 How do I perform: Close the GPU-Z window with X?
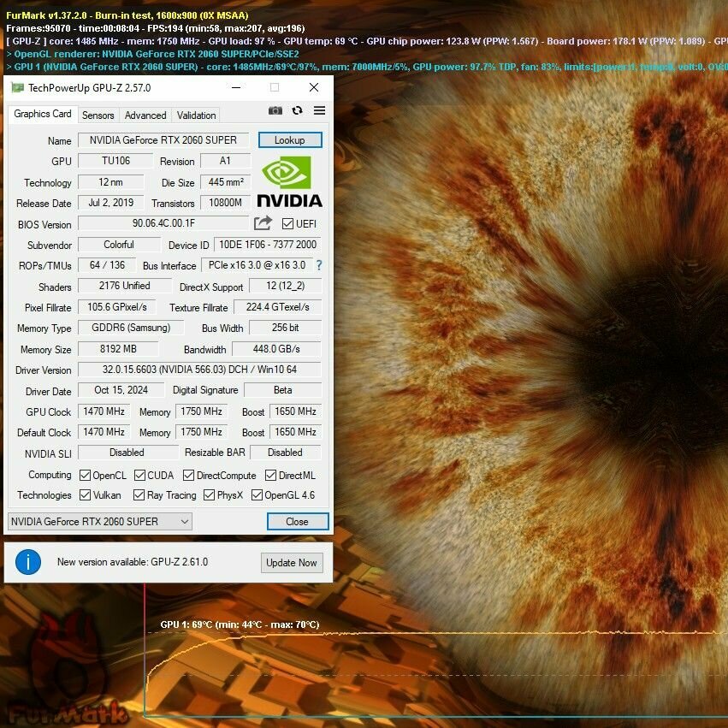click(x=314, y=87)
